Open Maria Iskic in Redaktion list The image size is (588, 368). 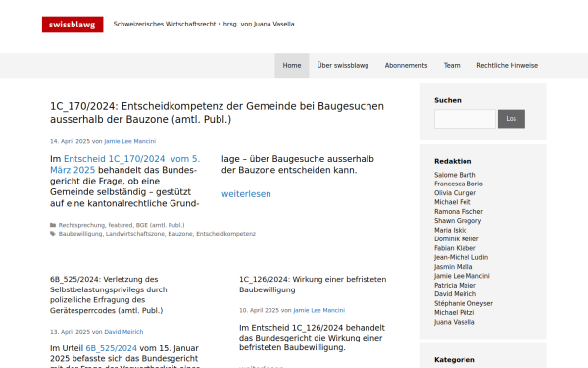click(451, 230)
